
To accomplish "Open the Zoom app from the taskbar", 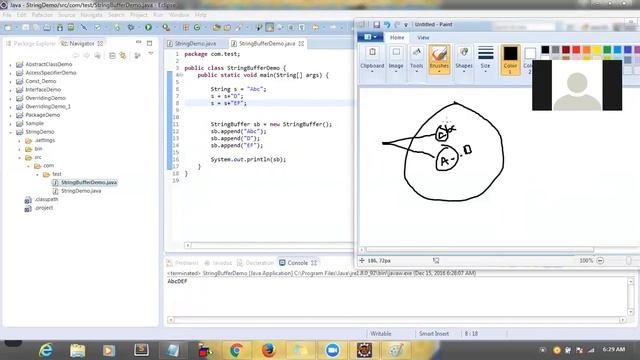I will [332, 350].
